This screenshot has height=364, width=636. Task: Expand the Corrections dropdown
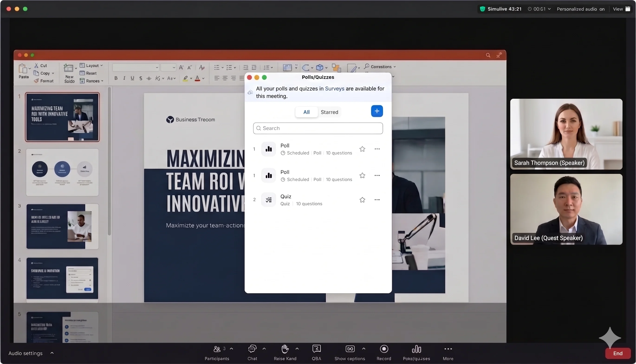click(x=395, y=67)
